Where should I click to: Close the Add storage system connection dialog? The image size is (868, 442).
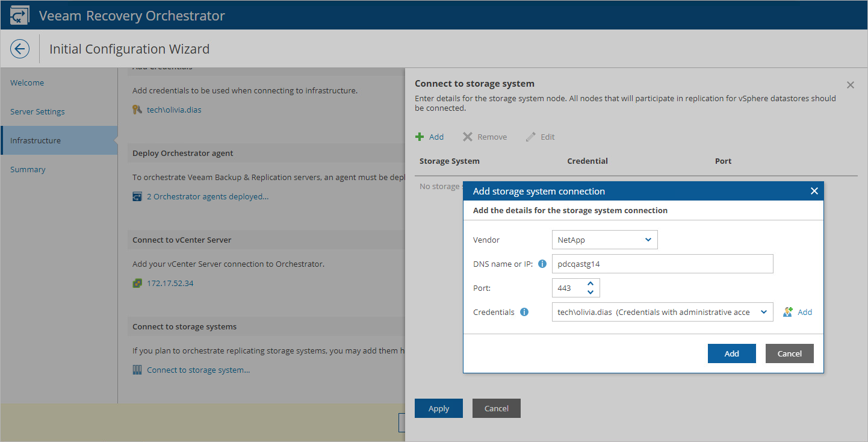814,191
